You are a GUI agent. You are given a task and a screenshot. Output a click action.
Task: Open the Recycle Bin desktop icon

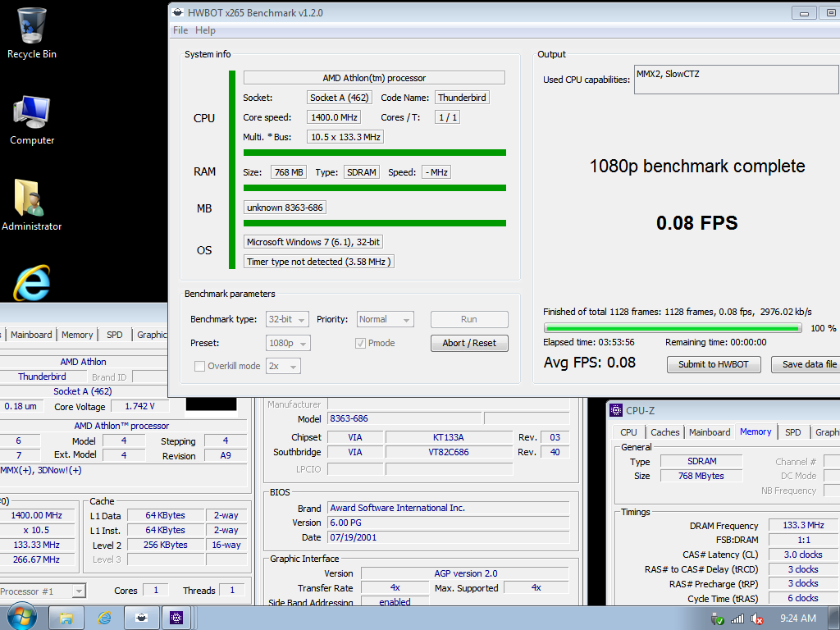[x=32, y=32]
